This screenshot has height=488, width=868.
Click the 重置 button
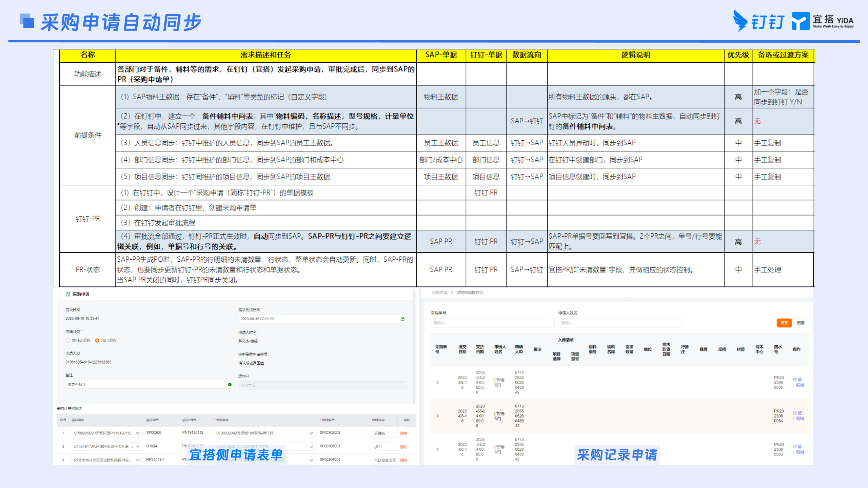pyautogui.click(x=801, y=323)
